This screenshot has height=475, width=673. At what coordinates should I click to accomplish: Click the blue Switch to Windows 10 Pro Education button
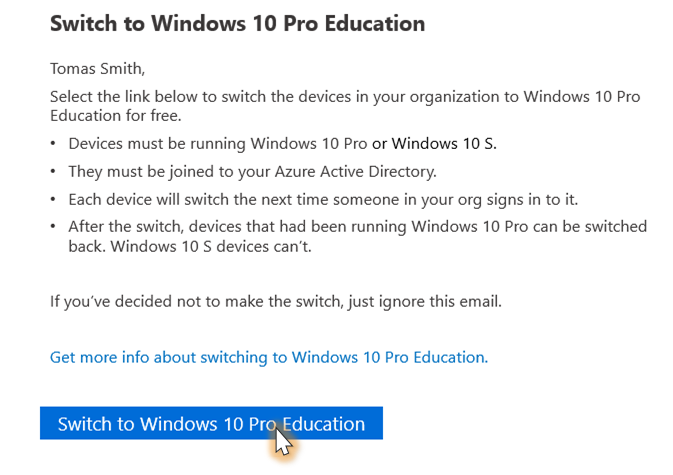click(210, 424)
